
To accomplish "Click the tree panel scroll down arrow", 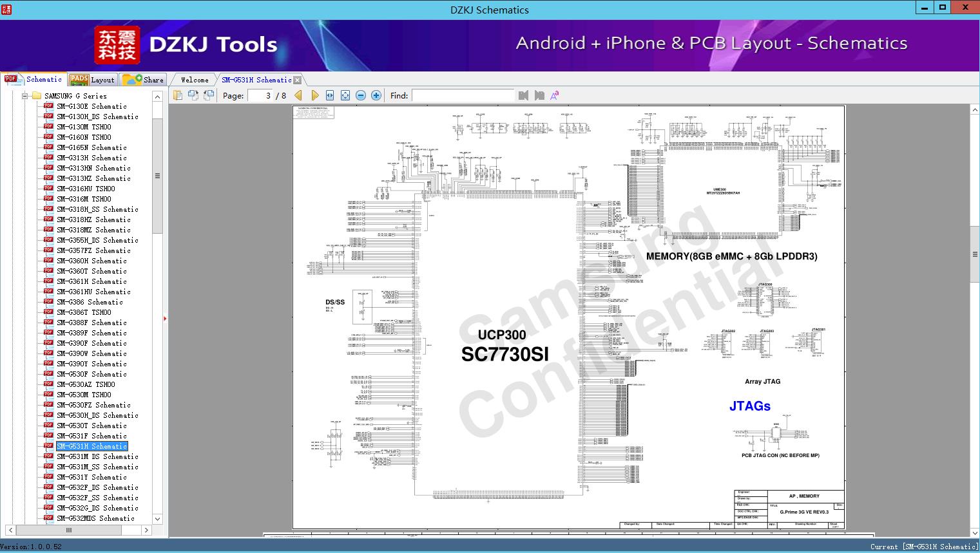I will point(157,519).
